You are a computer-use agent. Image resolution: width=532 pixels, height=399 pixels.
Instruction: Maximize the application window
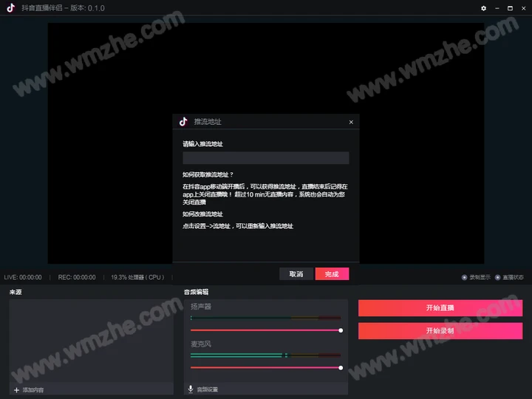[509, 8]
